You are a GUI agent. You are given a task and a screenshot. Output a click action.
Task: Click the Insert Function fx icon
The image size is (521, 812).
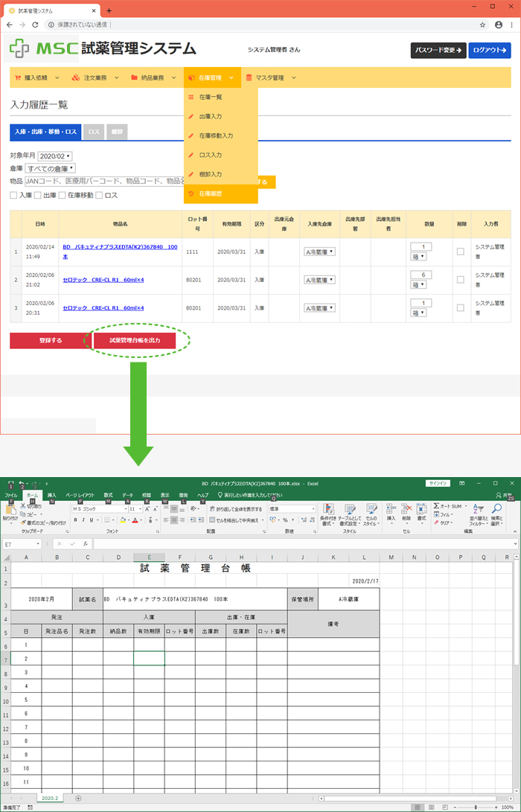click(86, 544)
